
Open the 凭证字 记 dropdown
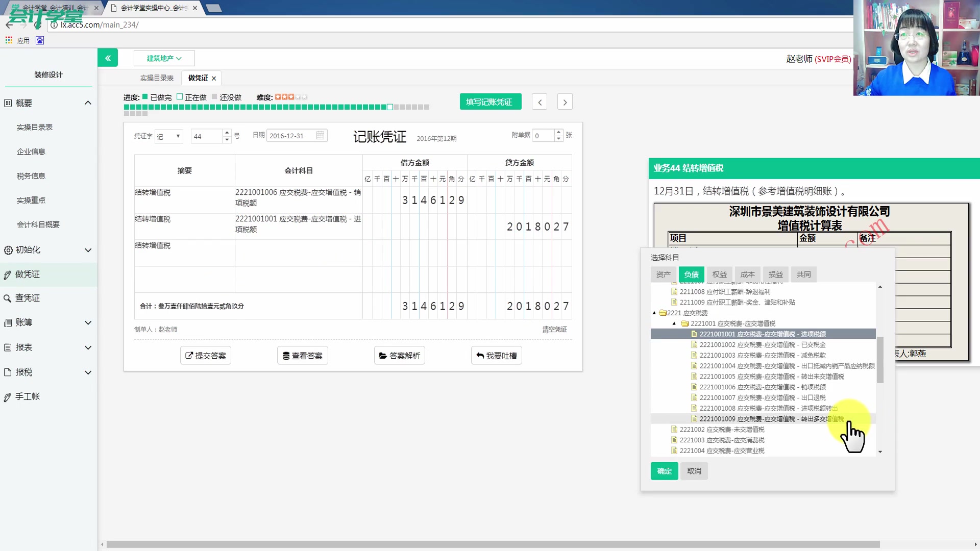169,136
